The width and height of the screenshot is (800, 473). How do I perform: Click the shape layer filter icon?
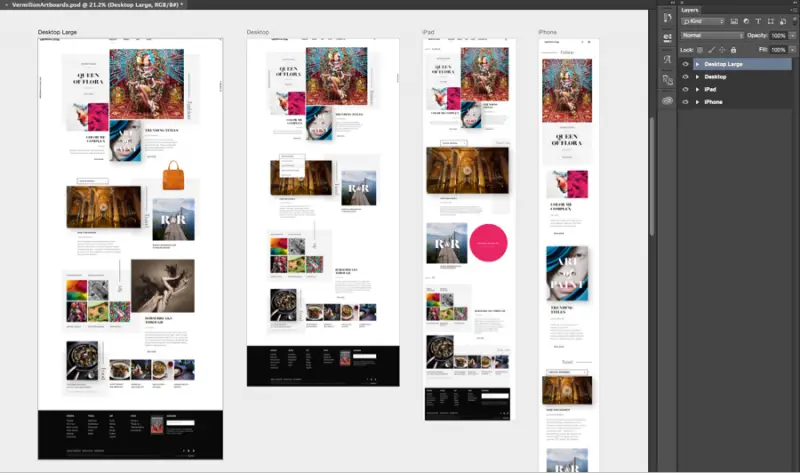coord(770,21)
